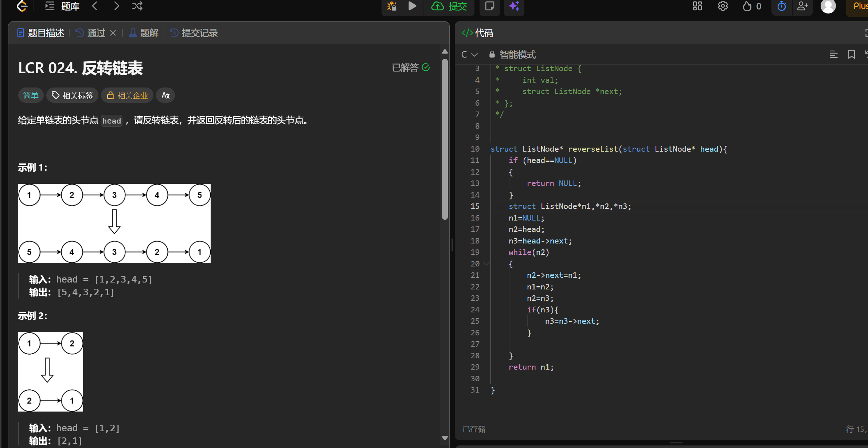Click the 已解答 solved status
The image size is (868, 448).
(x=411, y=68)
